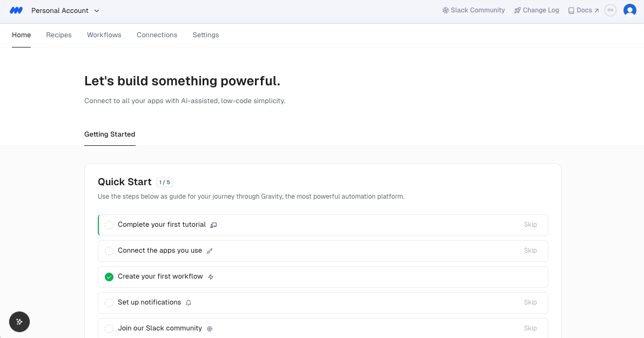The height and width of the screenshot is (338, 644).
Task: Click the Quick Start heading
Action: pyautogui.click(x=125, y=182)
